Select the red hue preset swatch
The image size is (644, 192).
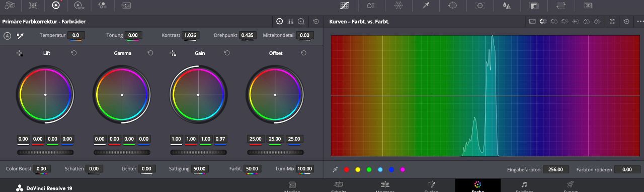click(x=346, y=170)
